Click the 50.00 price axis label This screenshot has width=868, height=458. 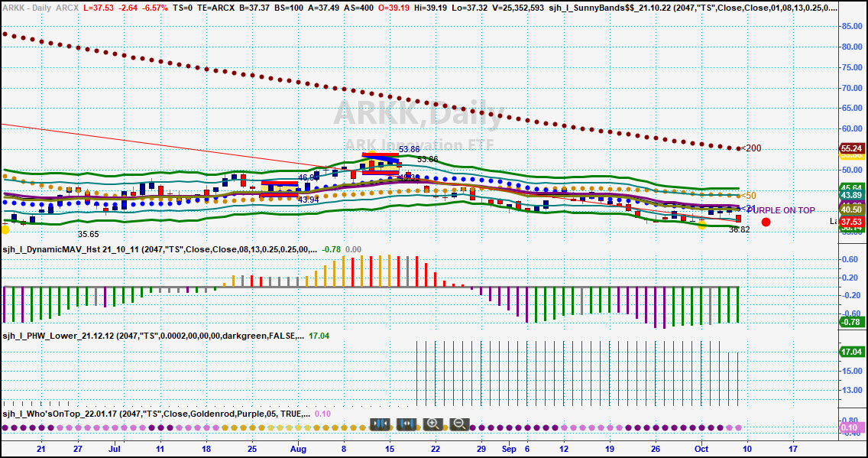click(x=851, y=170)
